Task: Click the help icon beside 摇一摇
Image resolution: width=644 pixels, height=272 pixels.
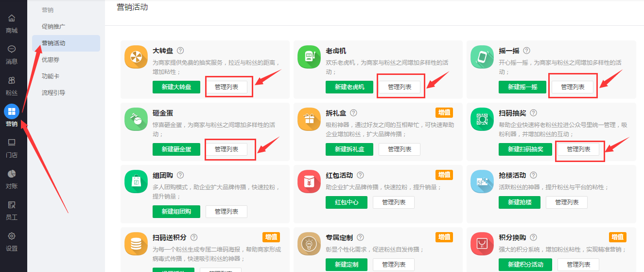Action: click(526, 51)
